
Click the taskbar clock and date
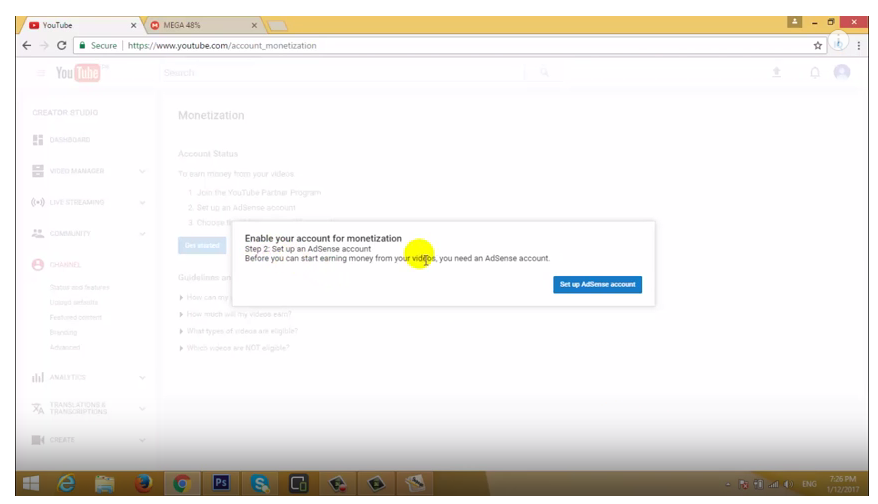[843, 484]
